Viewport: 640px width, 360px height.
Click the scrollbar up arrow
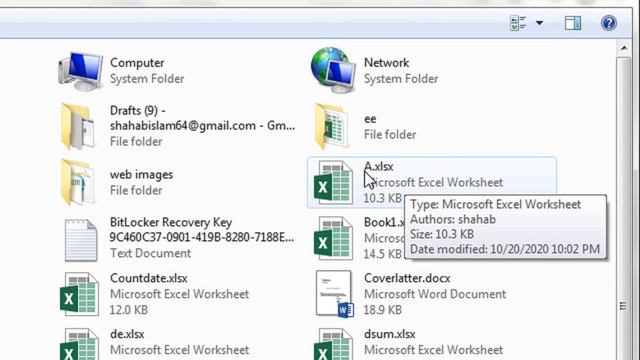(x=624, y=48)
